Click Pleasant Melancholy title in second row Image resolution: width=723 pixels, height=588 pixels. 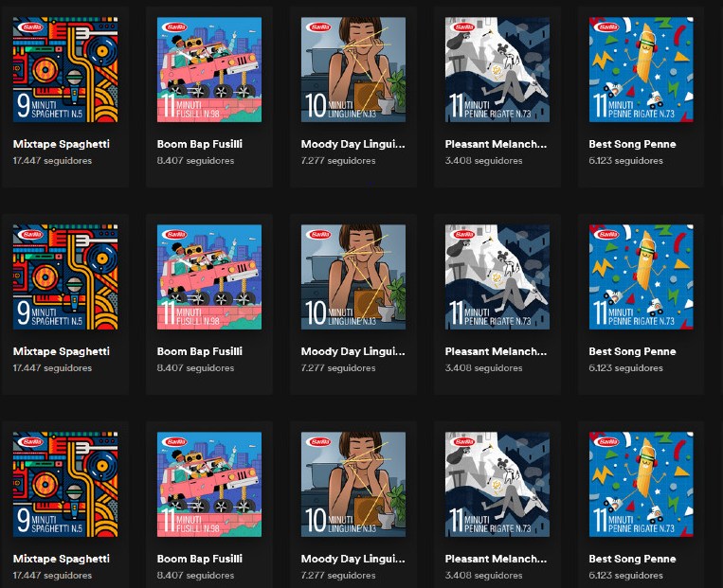497,351
